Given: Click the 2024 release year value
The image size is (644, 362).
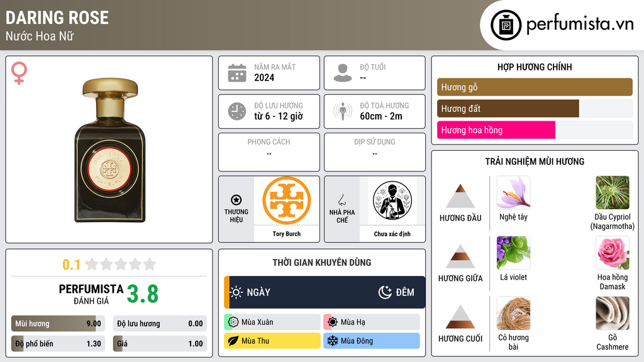Looking at the screenshot, I should coord(264,77).
